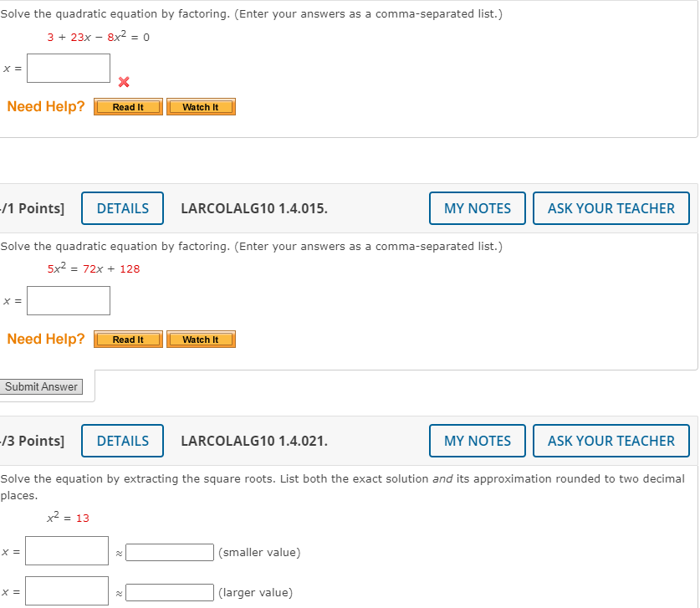The width and height of the screenshot is (700, 608).
Task: Click exact solution box for the larger value
Action: (x=67, y=591)
